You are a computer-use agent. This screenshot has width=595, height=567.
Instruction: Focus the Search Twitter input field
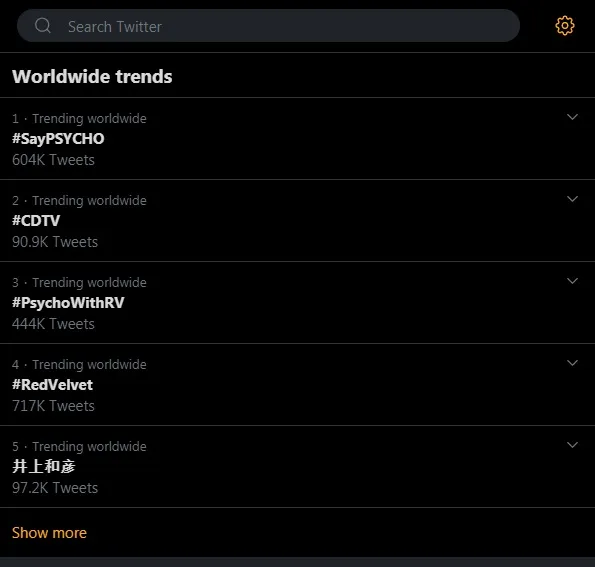(268, 26)
